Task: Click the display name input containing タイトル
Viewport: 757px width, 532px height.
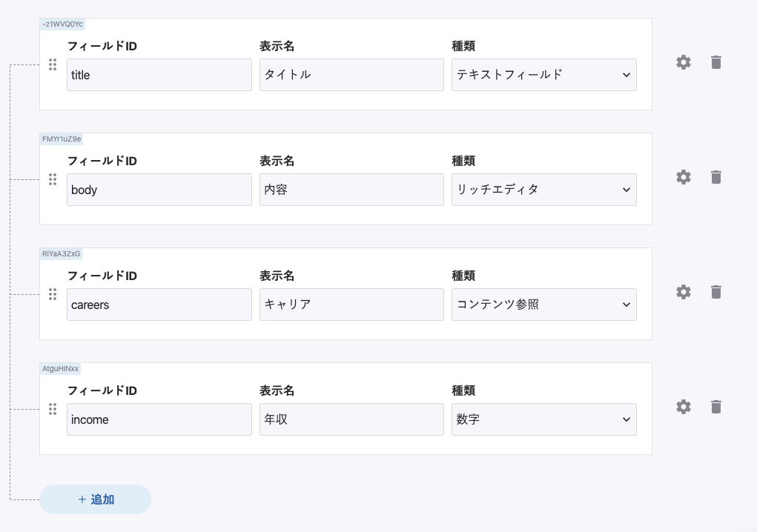Action: tap(351, 75)
